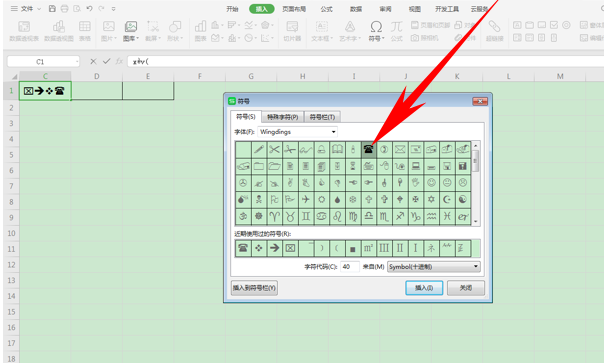Open the Table insert icon
This screenshot has width=604, height=364.
coord(85,31)
